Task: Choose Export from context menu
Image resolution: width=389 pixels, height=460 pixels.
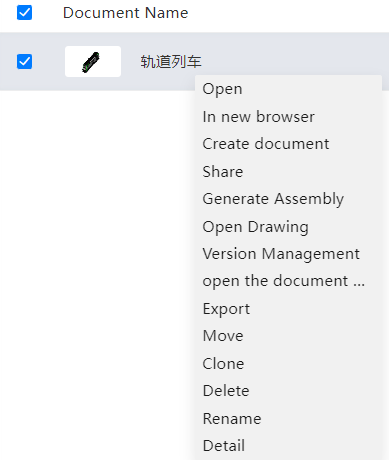Action: tap(226, 309)
